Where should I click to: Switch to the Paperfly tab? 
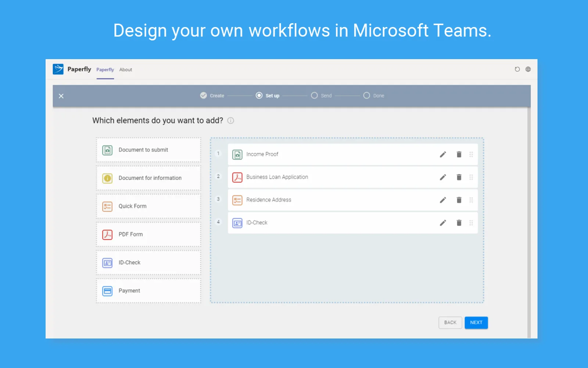pyautogui.click(x=105, y=70)
